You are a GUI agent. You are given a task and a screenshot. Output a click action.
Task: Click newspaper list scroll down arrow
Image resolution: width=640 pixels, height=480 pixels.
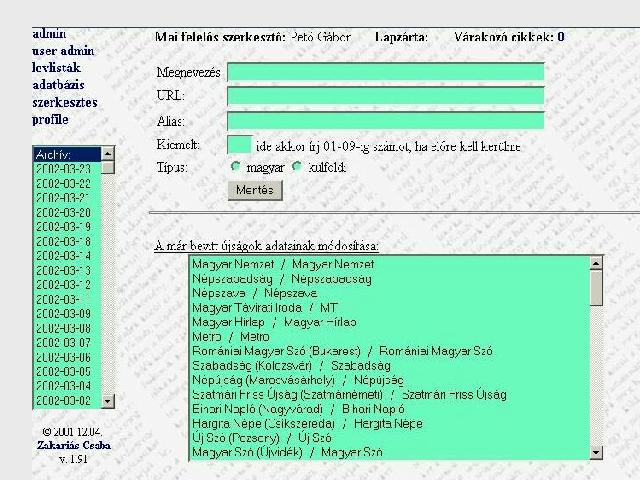pyautogui.click(x=596, y=452)
